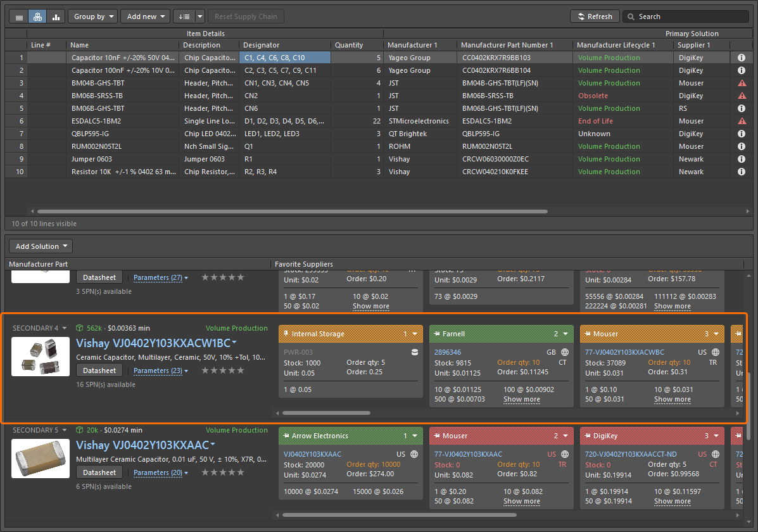Image resolution: width=758 pixels, height=532 pixels.
Task: Open Mouser part link 77-VJ0402Y103KXACWBC
Action: 625,352
